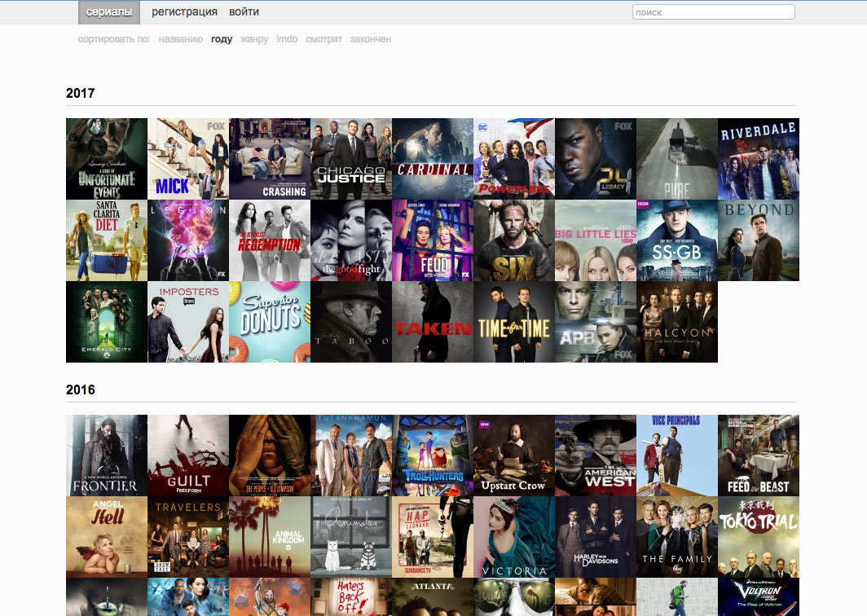Image resolution: width=867 pixels, height=616 pixels.
Task: Sort series by жанру
Action: (254, 39)
